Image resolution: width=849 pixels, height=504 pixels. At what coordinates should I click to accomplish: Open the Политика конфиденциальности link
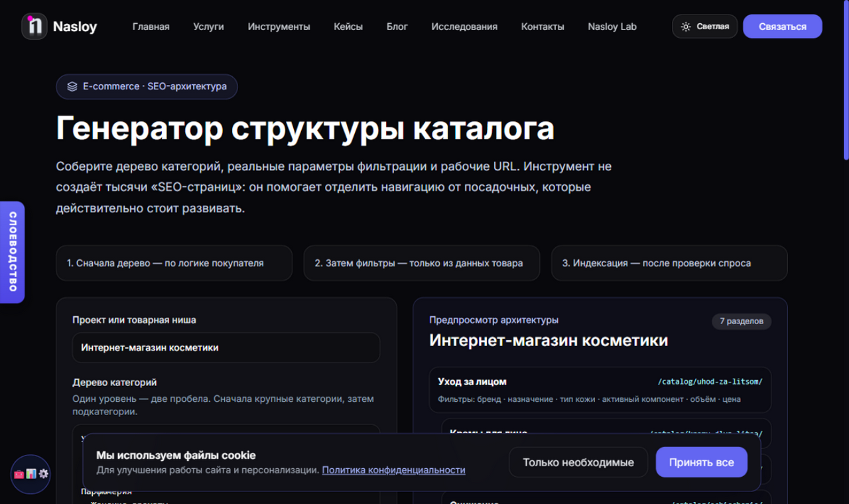point(393,470)
